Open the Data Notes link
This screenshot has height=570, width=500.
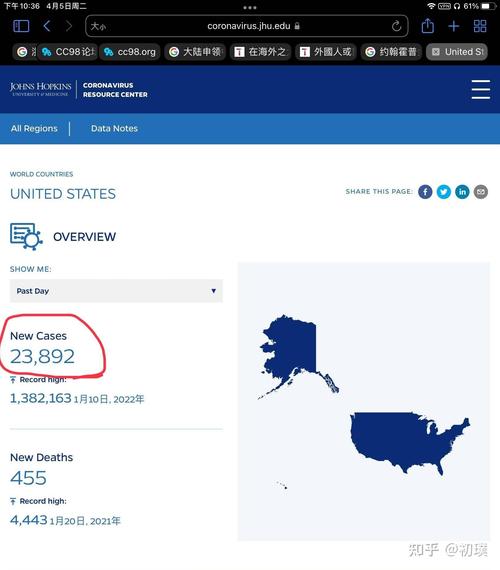tap(114, 128)
